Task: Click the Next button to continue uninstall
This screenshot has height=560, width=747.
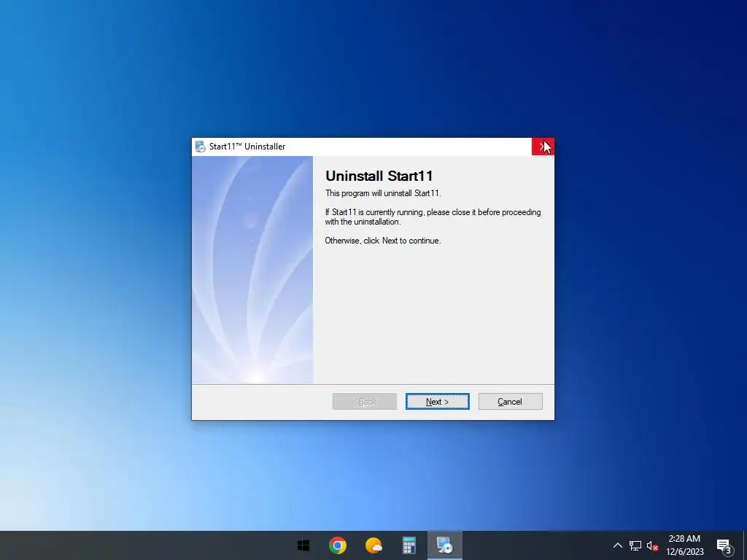Action: [x=438, y=402]
